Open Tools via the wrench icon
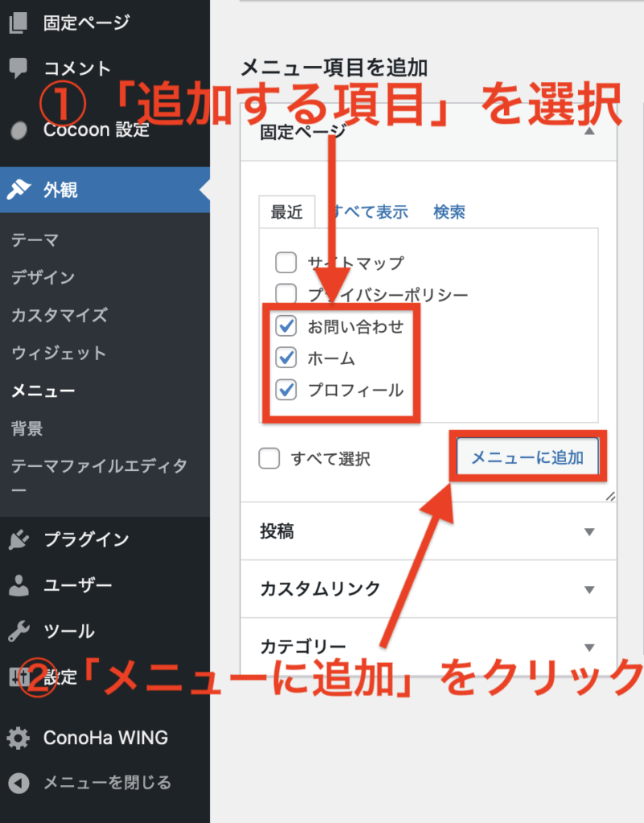The width and height of the screenshot is (644, 823). pyautogui.click(x=18, y=632)
